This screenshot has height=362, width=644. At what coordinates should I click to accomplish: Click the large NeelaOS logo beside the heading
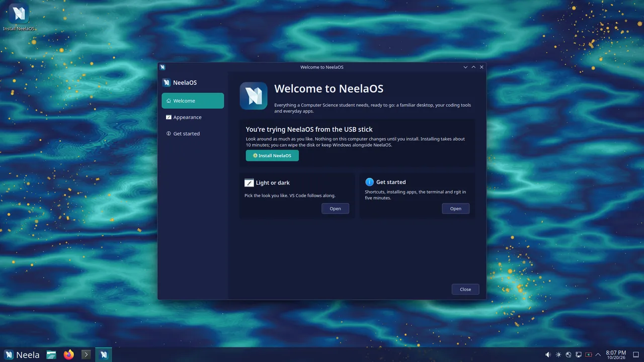(254, 96)
